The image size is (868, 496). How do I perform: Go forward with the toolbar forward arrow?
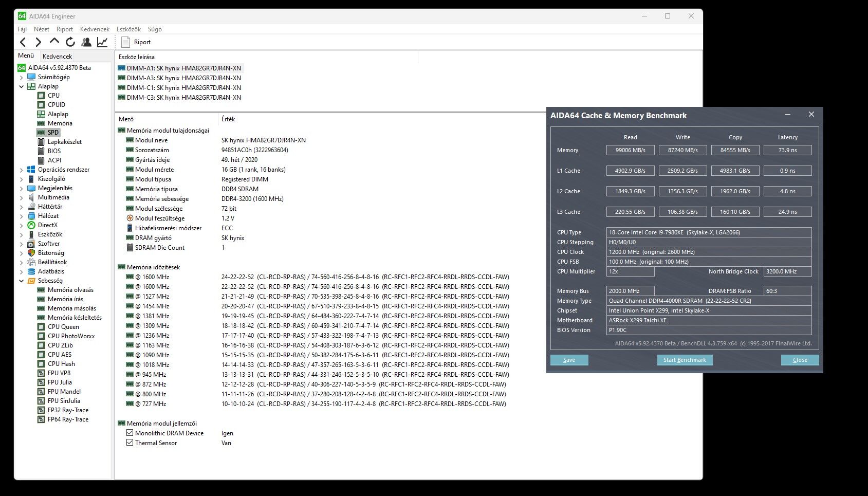[x=39, y=42]
